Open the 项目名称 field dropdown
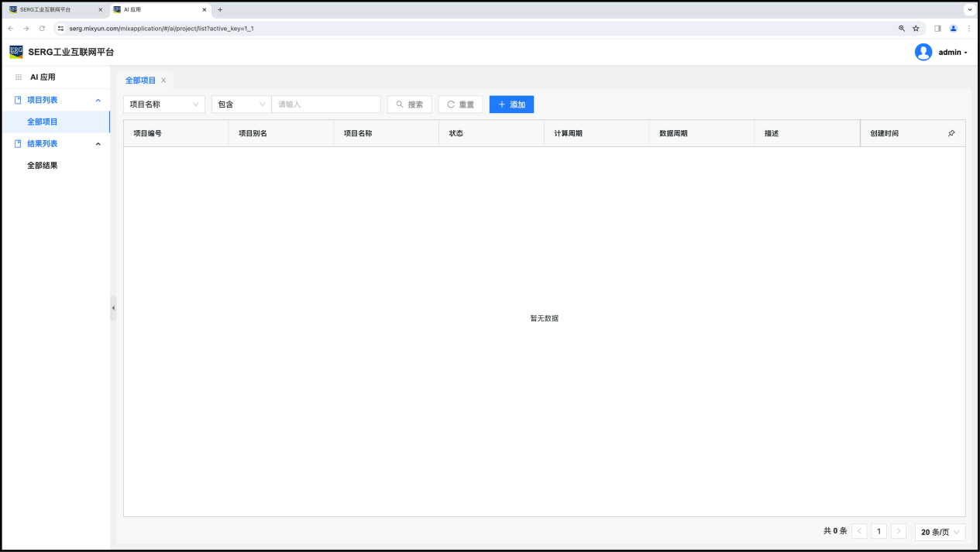Image resolution: width=980 pixels, height=552 pixels. [x=163, y=105]
